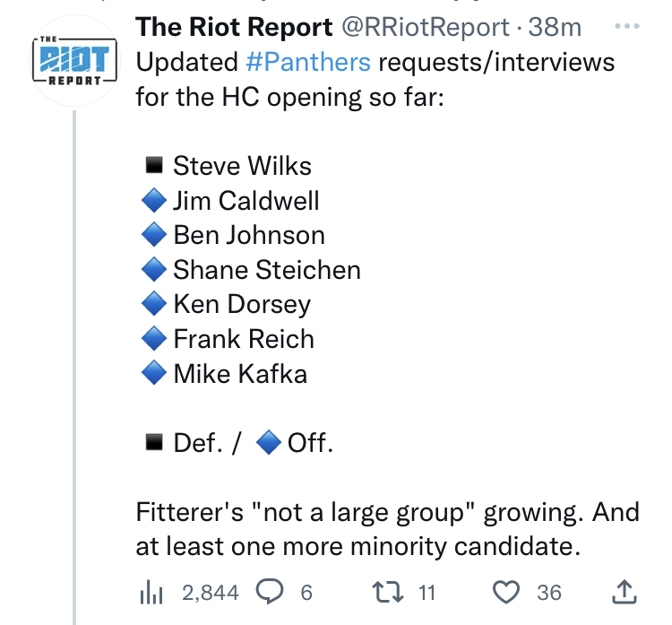Click the 11 retweets count
The width and height of the screenshot is (672, 625).
[x=426, y=593]
